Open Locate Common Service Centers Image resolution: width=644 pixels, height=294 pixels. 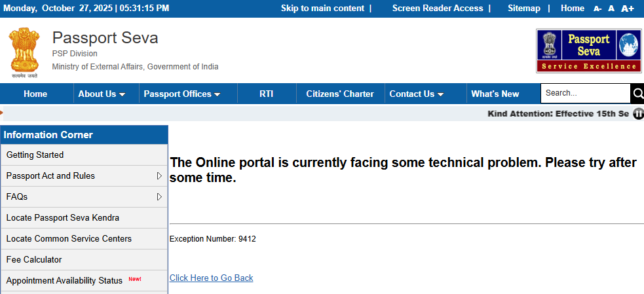point(85,238)
